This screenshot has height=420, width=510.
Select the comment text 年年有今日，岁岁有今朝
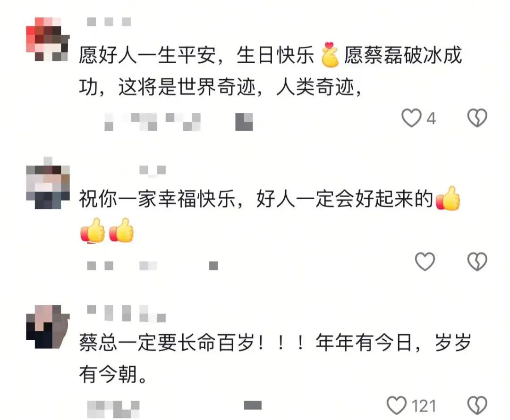[275, 358]
